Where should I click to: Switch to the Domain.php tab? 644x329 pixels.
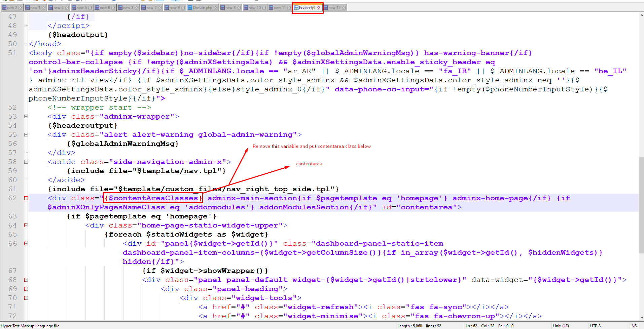(203, 8)
